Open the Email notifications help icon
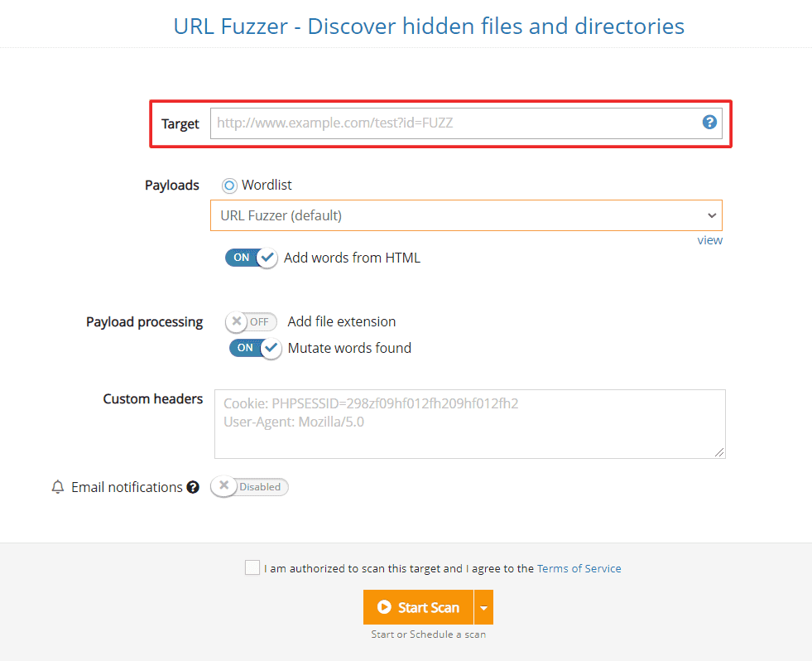 point(193,487)
